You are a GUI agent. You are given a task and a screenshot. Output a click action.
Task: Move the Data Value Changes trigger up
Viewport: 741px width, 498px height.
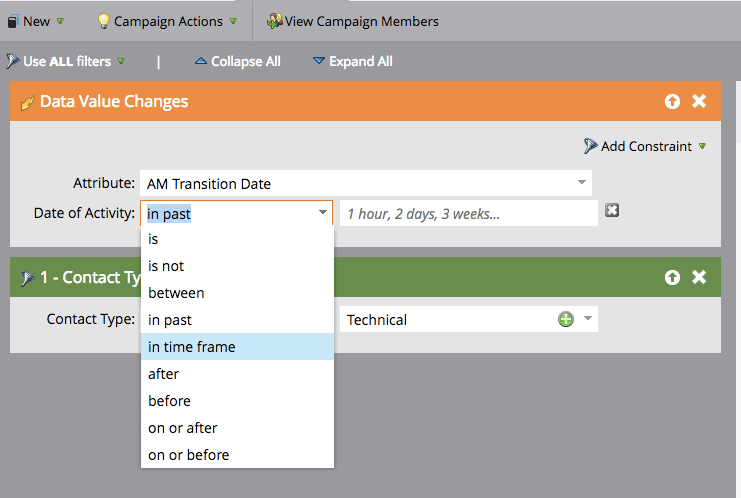pos(672,101)
